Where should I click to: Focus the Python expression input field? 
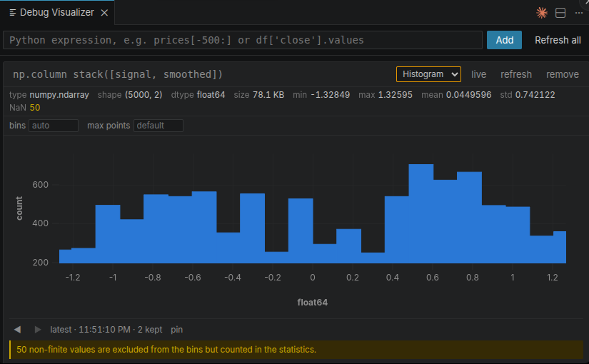tap(243, 40)
